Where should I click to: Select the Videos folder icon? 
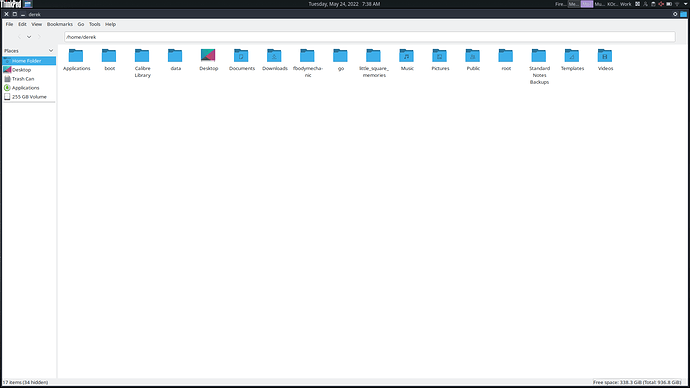coord(605,56)
